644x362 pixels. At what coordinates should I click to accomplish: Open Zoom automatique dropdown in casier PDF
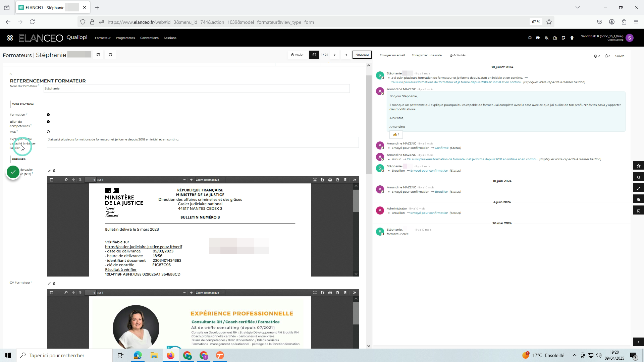click(x=210, y=180)
